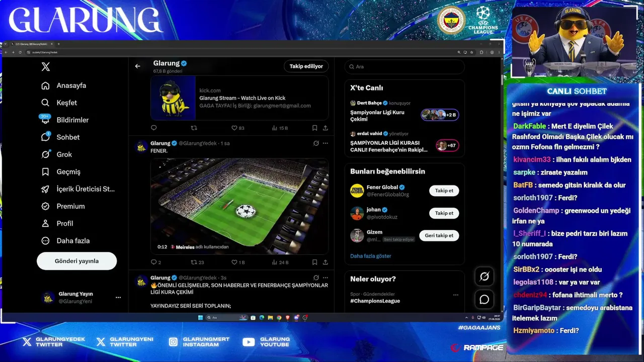This screenshot has height=362, width=644.
Task: Go back with the profile back arrow
Action: pos(137,66)
